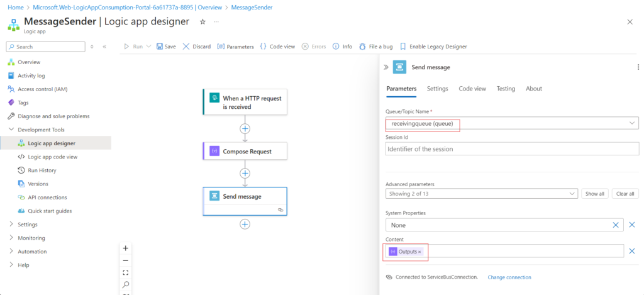Open API connections

point(47,198)
